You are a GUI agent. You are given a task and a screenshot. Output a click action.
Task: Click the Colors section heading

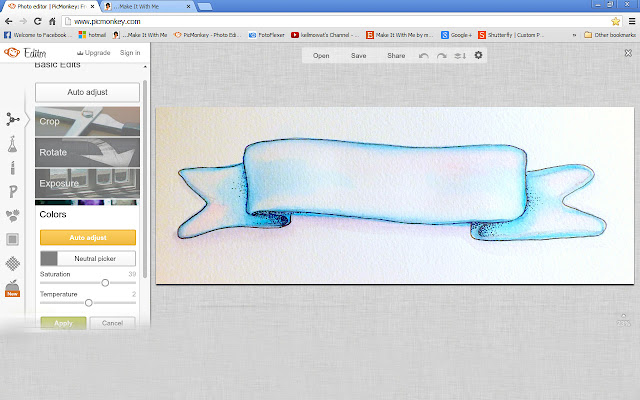point(53,214)
